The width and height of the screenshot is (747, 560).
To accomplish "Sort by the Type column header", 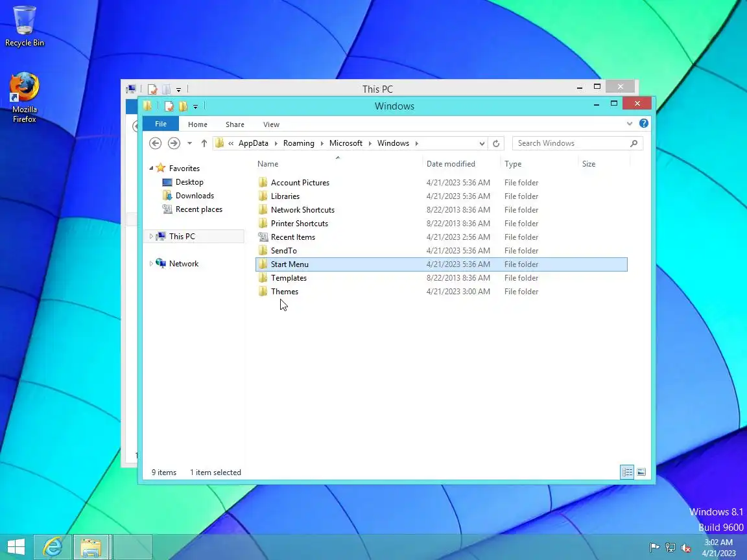I will (513, 164).
